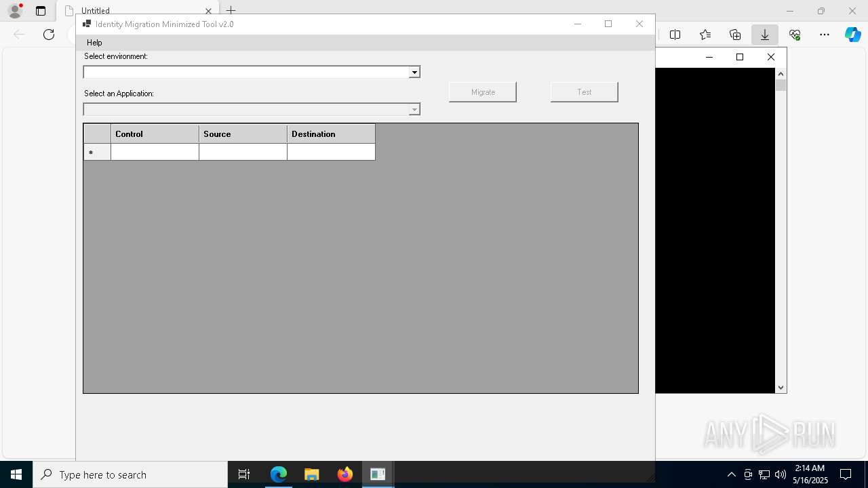This screenshot has width=868, height=488.
Task: Click the Test button
Action: coord(585,92)
